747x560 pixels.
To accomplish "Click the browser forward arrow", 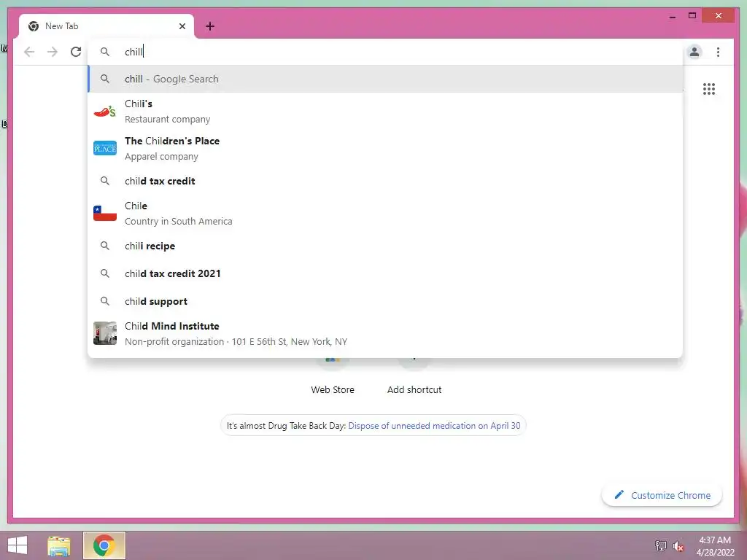I will [x=53, y=52].
